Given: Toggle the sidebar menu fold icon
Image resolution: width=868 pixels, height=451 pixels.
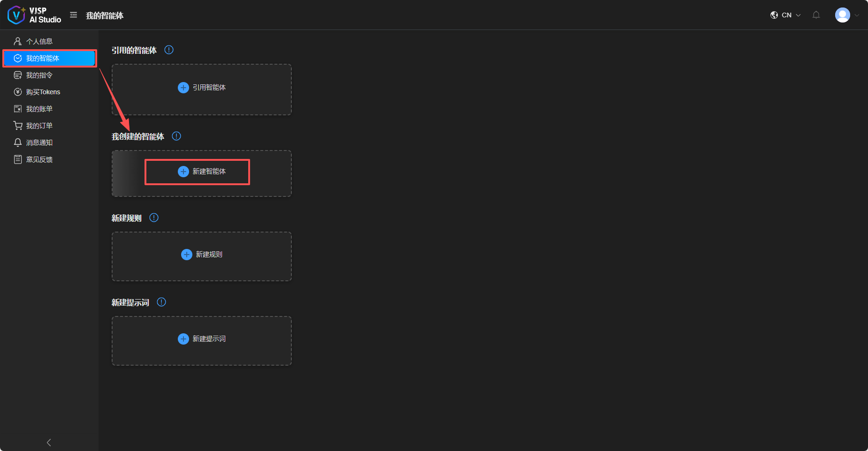Looking at the screenshot, I should click(x=74, y=15).
